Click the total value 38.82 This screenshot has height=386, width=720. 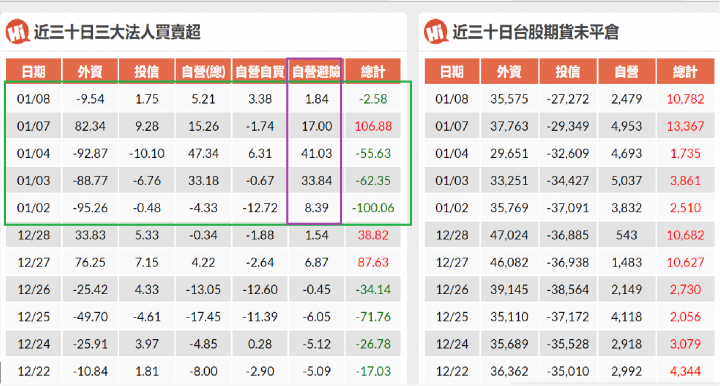click(373, 235)
